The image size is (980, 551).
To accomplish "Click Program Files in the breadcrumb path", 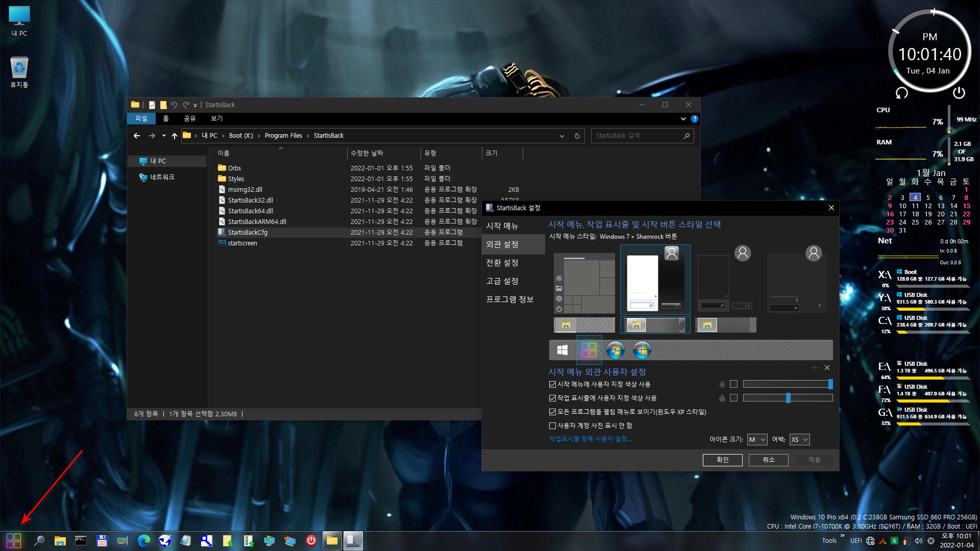I will click(x=283, y=136).
